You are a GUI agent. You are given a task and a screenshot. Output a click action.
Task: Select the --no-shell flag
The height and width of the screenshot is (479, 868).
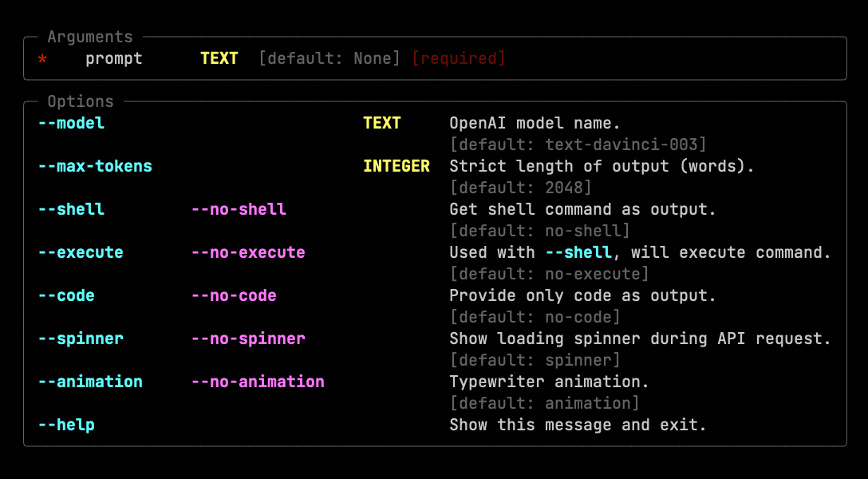[237, 209]
